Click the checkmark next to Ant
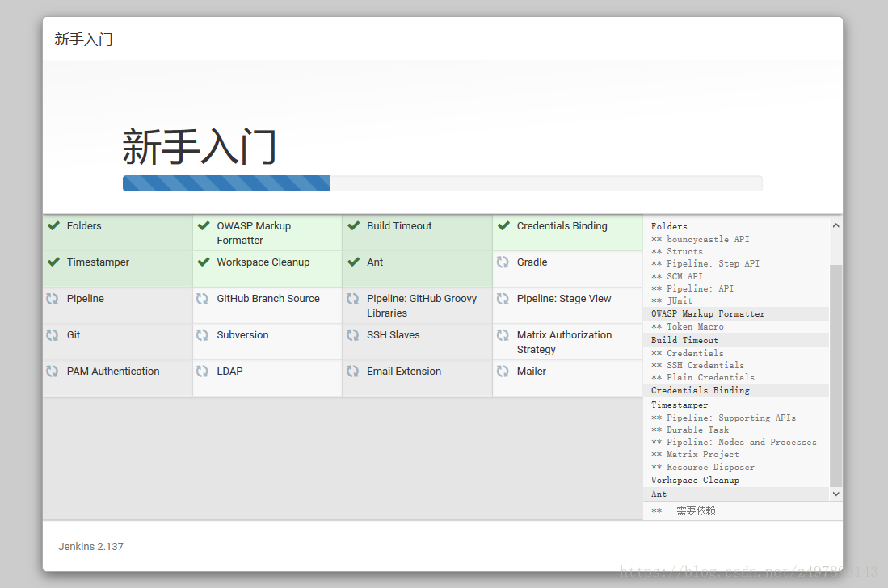 pyautogui.click(x=353, y=262)
